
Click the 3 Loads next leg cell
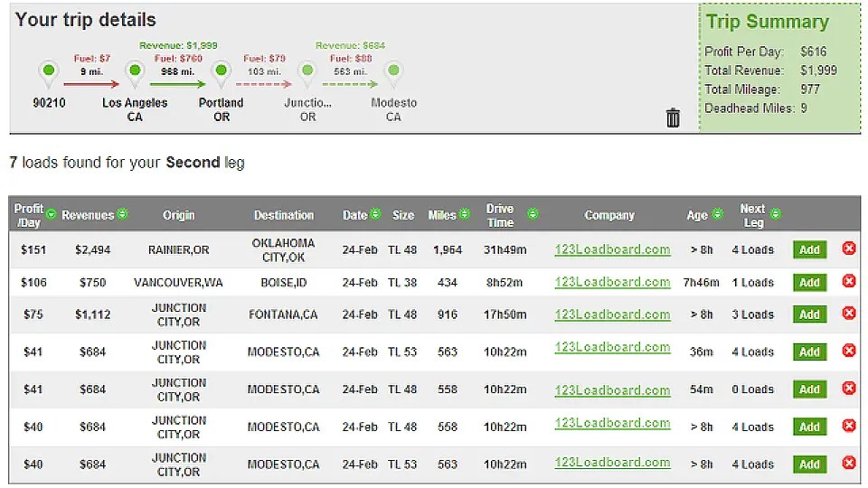pos(752,314)
